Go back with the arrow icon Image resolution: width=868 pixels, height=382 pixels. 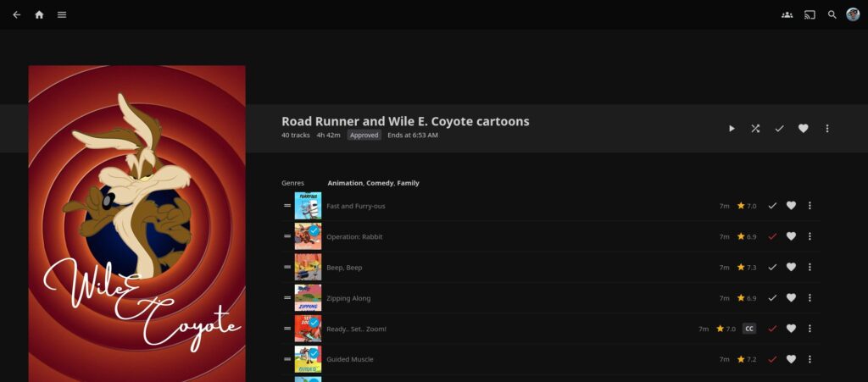point(17,15)
